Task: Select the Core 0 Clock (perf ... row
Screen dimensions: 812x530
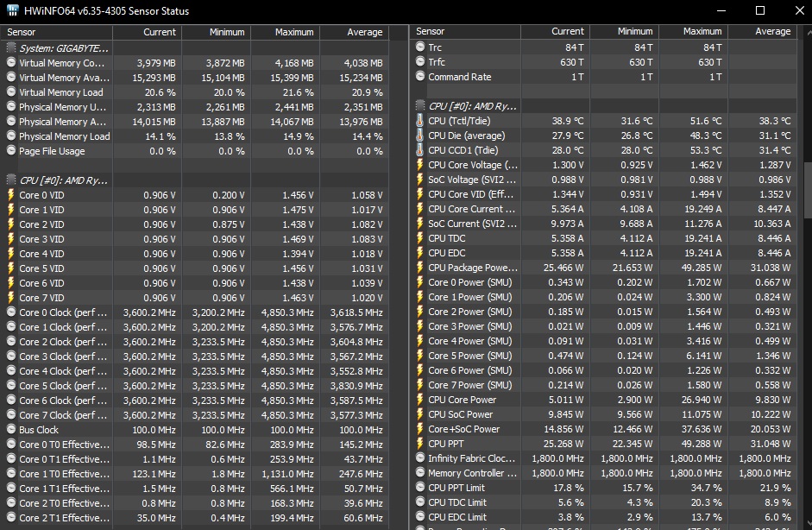Action: 195,312
